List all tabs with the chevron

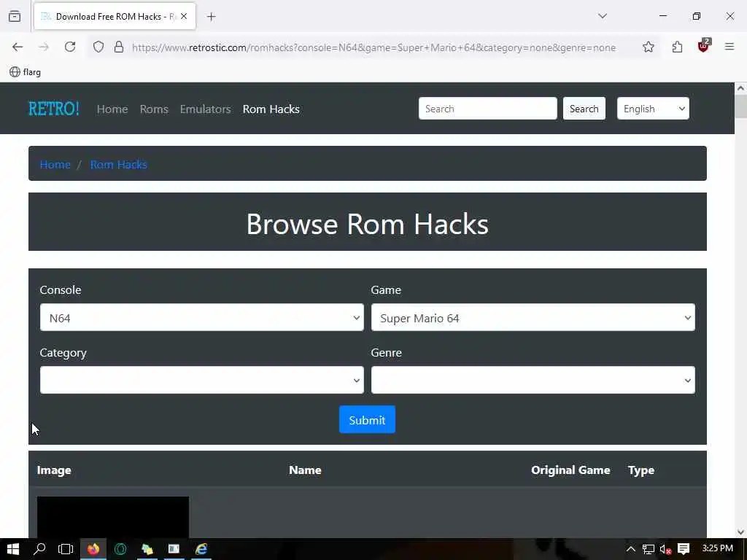point(603,16)
